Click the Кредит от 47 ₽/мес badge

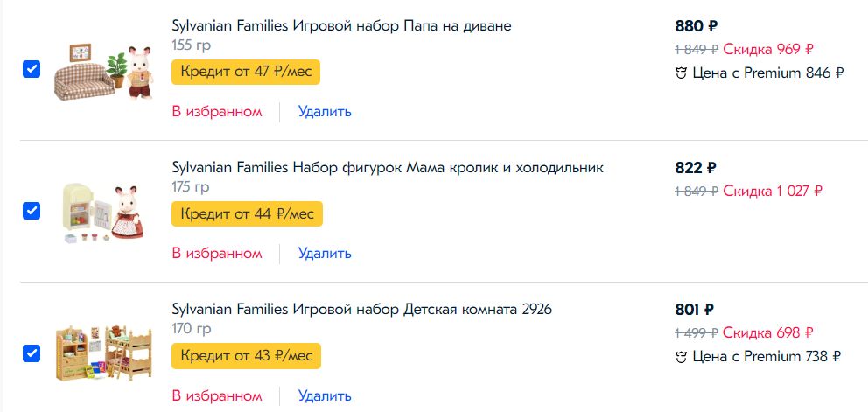(246, 72)
